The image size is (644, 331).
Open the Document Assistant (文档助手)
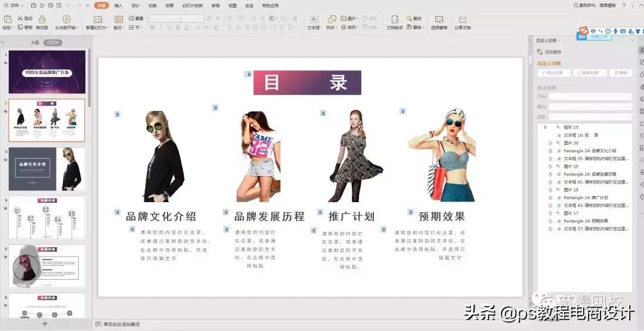coord(395,23)
